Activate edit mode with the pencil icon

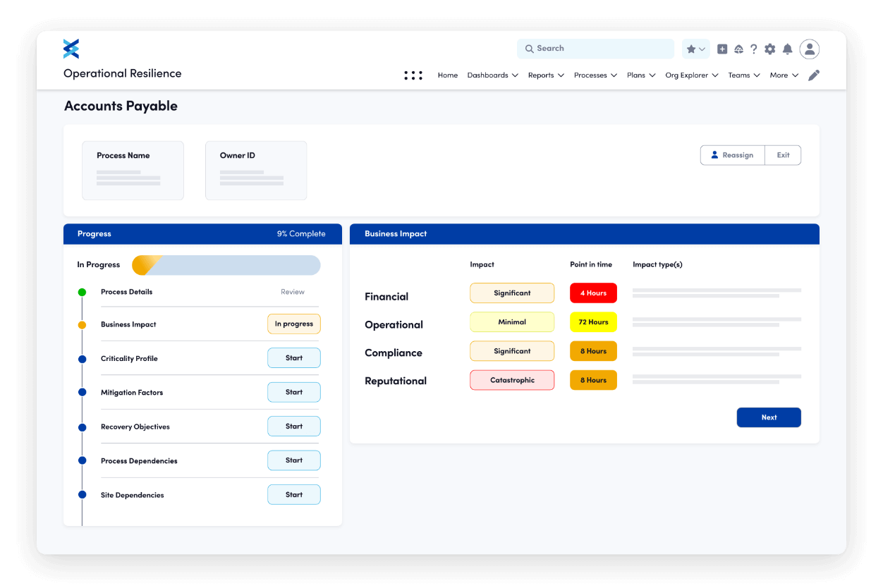pyautogui.click(x=814, y=75)
